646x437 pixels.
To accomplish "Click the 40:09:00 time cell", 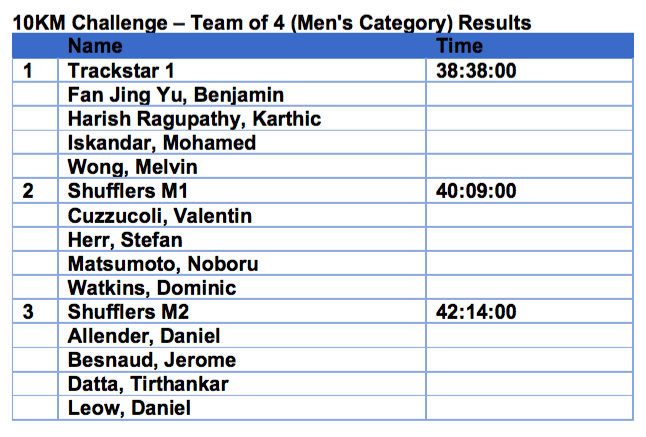I will point(529,191).
